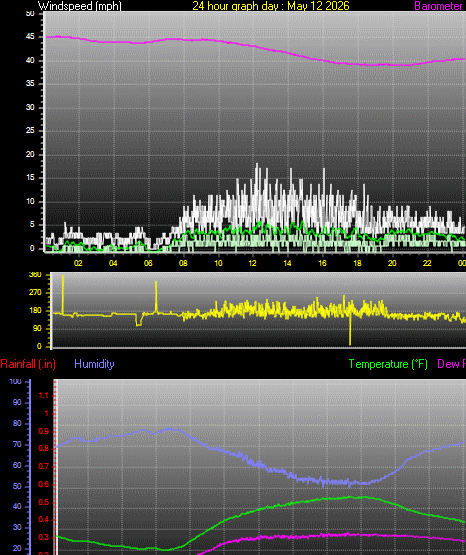This screenshot has height=555, width=466.
Task: Click the magenta 'Dew' legend label
Action: (447, 364)
